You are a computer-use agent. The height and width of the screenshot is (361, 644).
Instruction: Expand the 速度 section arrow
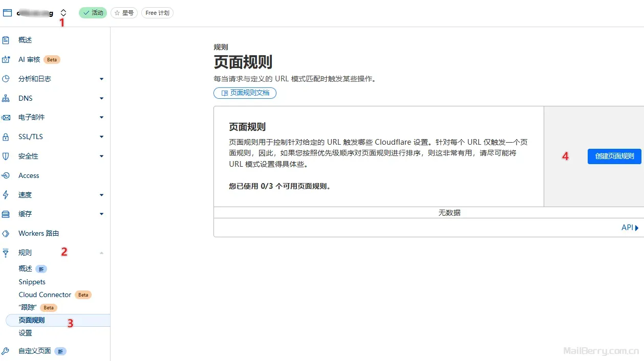[101, 195]
